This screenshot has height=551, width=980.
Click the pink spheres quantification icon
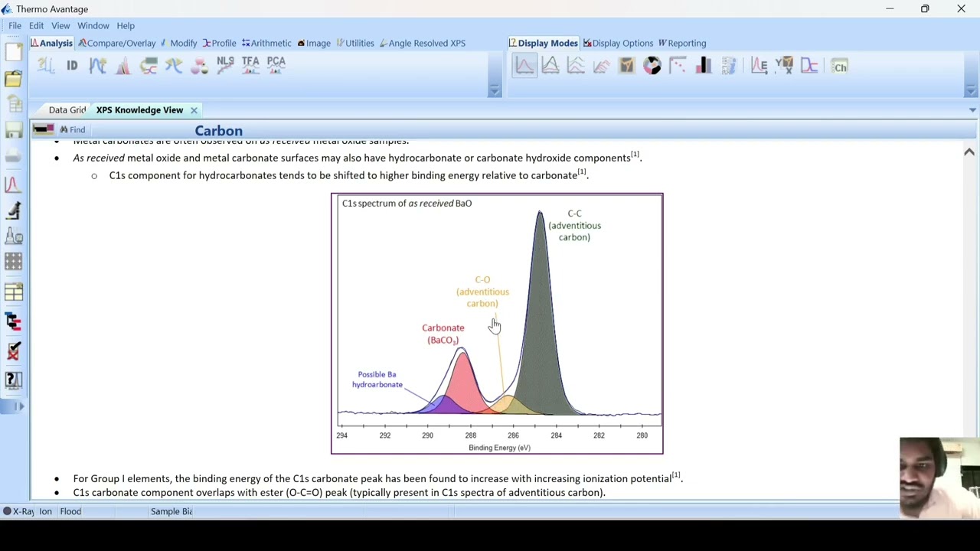coord(199,66)
